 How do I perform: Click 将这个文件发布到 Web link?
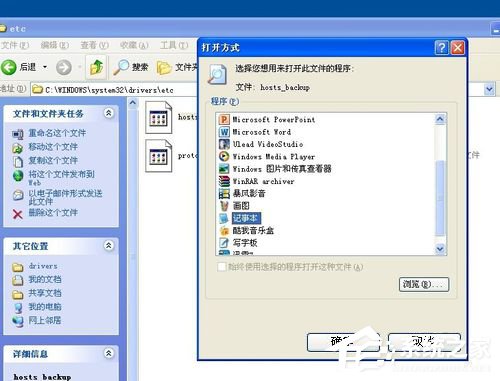pos(61,178)
